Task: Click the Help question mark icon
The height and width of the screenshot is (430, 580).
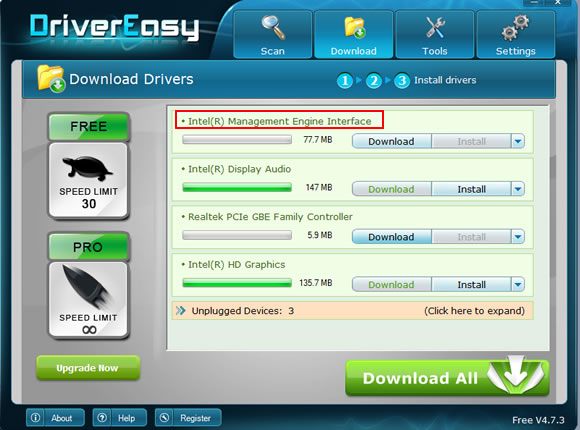Action: (102, 418)
